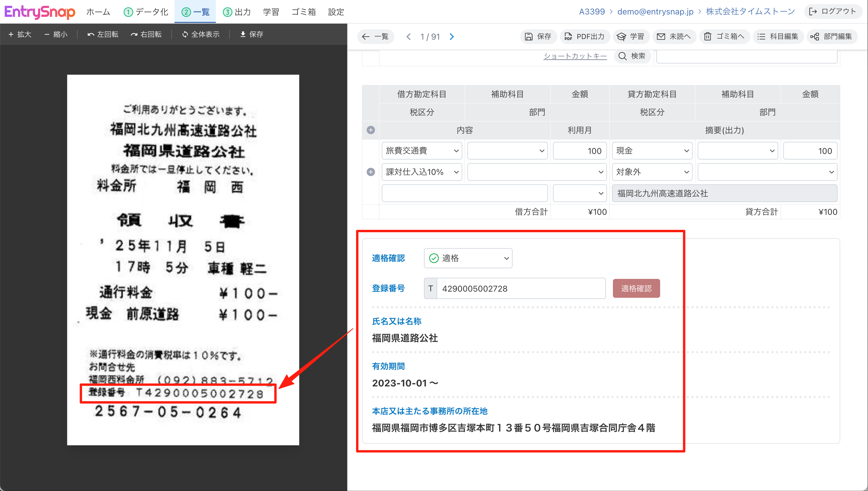Move record to trash with ゴミ箱へ
Screen dimensions: 868x491
click(x=725, y=36)
